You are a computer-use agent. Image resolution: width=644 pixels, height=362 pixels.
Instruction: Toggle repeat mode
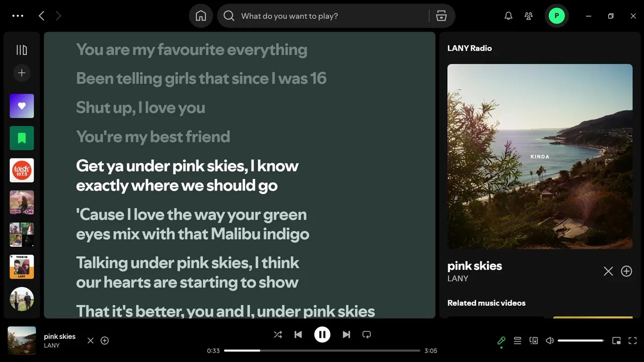[367, 334]
